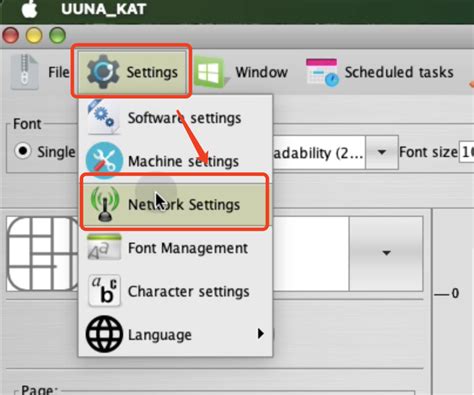
Task: Open the File zip archive icon
Action: [25, 72]
